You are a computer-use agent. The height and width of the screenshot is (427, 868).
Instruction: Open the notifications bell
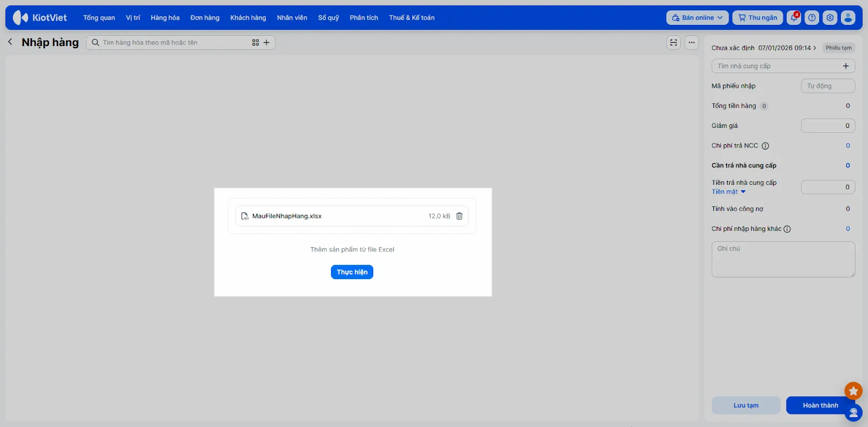(x=794, y=18)
